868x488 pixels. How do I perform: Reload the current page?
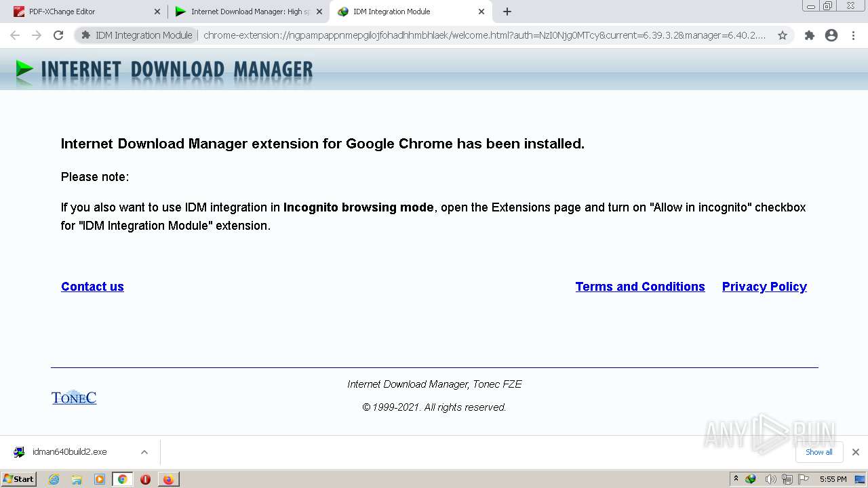click(x=58, y=35)
